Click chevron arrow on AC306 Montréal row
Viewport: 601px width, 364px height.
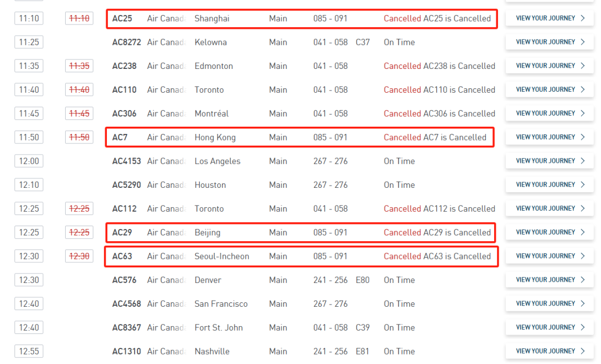(583, 113)
